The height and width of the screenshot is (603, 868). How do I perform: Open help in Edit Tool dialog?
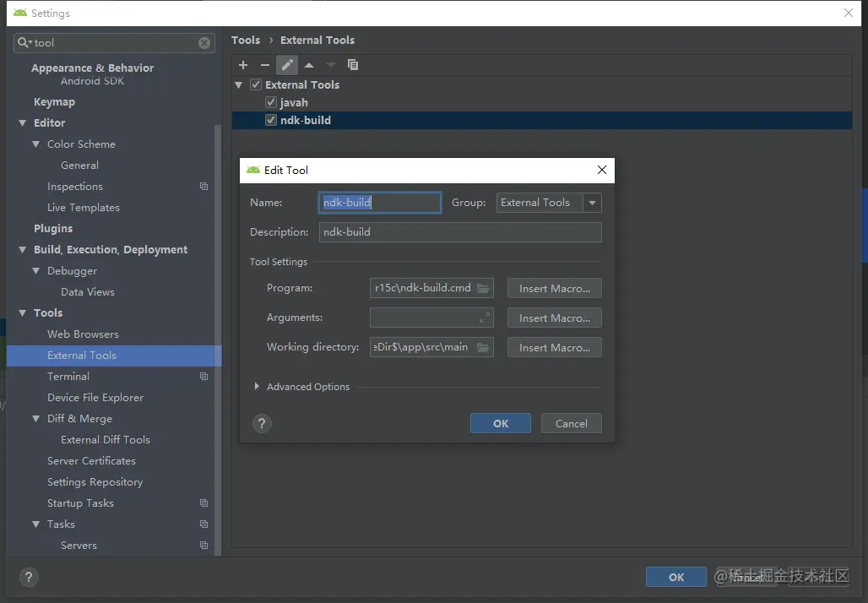click(x=262, y=424)
